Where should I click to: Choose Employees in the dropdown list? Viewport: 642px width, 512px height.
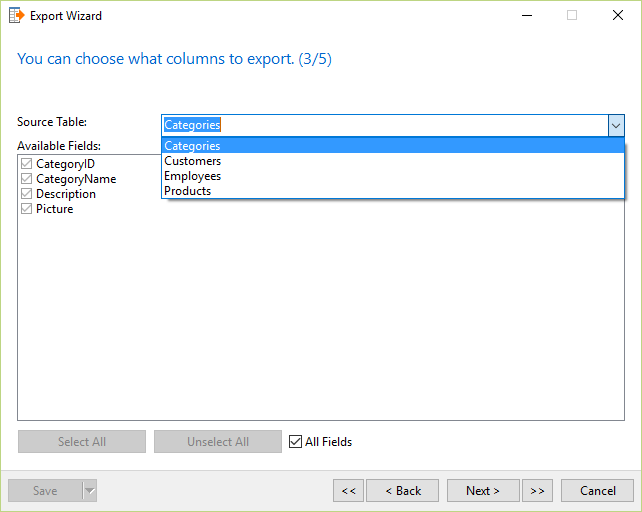(x=393, y=176)
